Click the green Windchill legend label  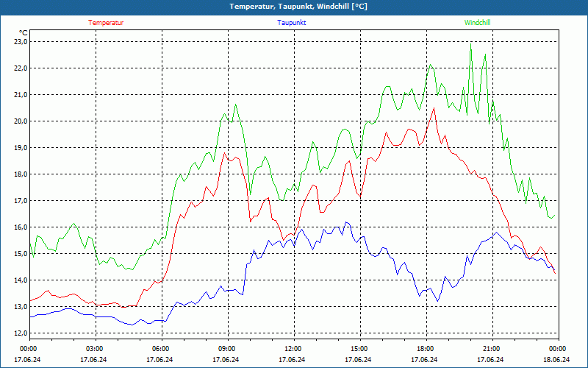click(x=477, y=23)
